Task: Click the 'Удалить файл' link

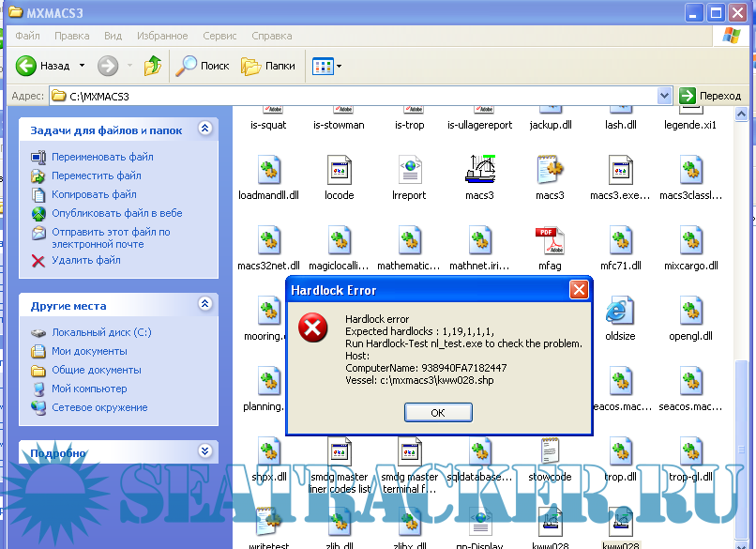Action: pos(86,260)
